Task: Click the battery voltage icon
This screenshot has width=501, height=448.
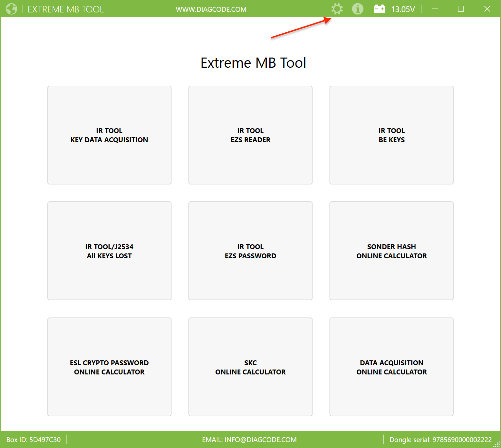Action: tap(380, 9)
